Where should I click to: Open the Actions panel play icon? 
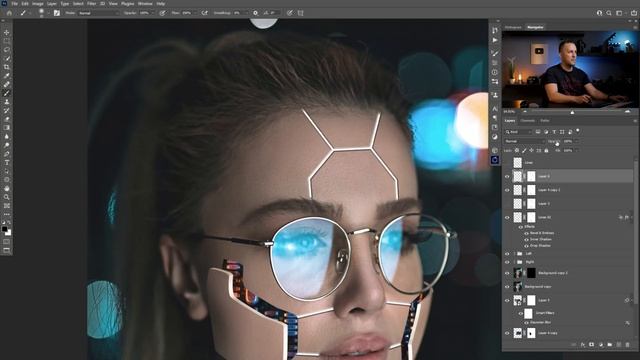point(495,40)
